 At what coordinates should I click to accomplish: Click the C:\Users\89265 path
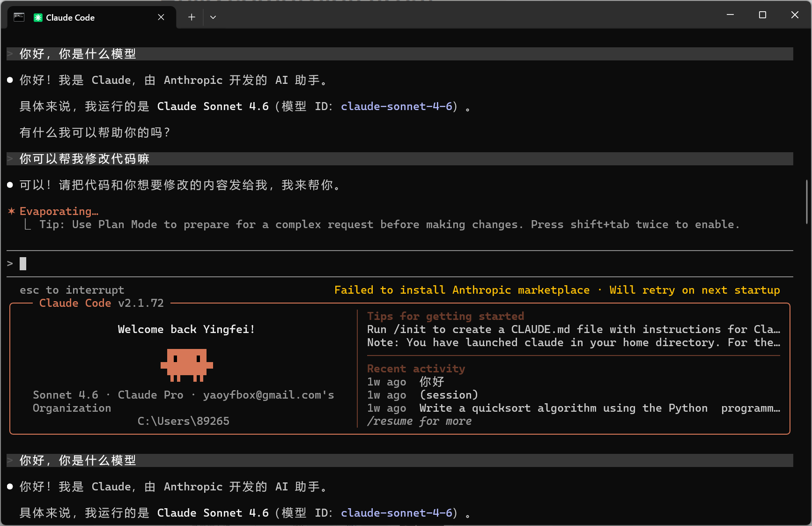click(x=184, y=421)
